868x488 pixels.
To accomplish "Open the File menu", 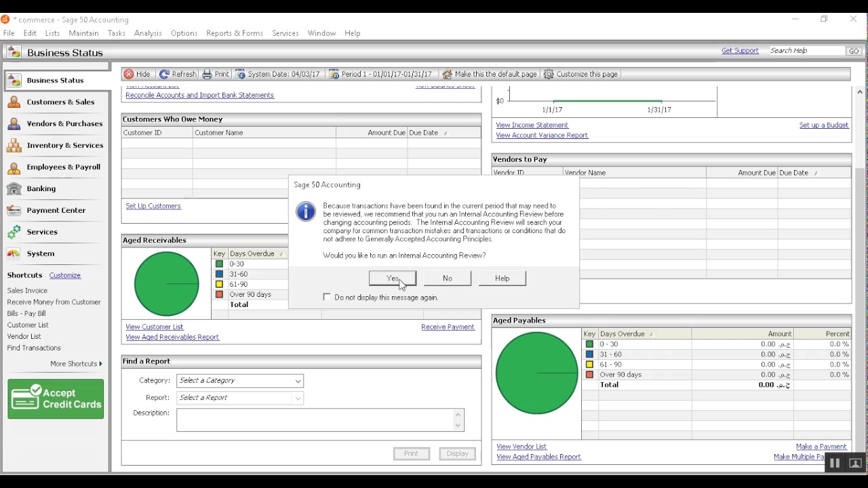I will pos(9,33).
